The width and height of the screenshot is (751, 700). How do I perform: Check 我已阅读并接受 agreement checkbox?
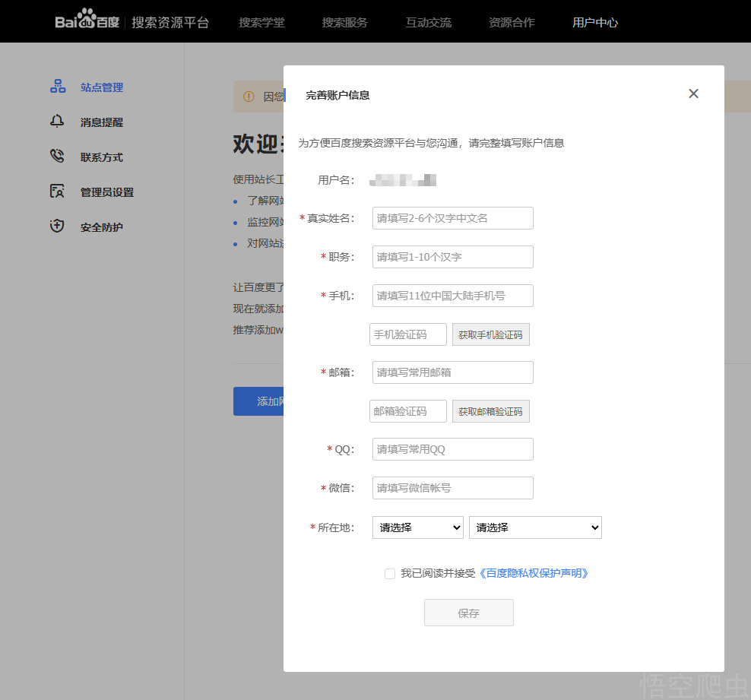(x=390, y=573)
